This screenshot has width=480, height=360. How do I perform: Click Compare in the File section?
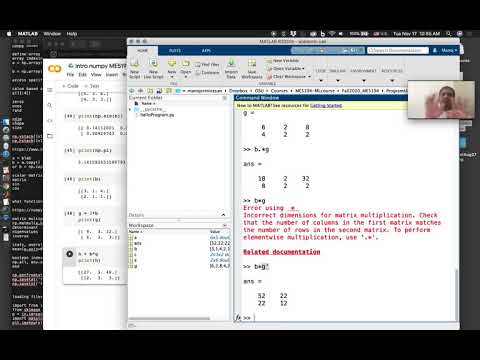coord(207,72)
